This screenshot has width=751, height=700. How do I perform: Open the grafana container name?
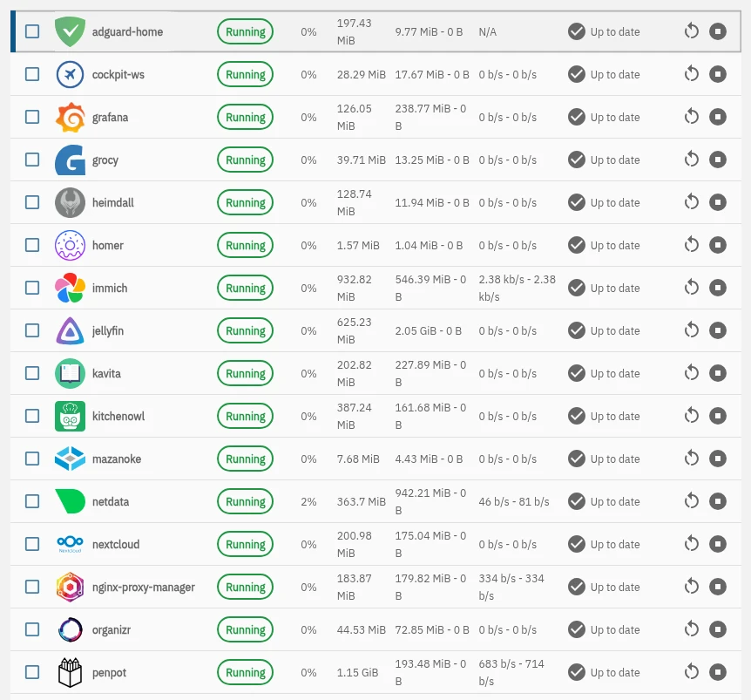(110, 117)
